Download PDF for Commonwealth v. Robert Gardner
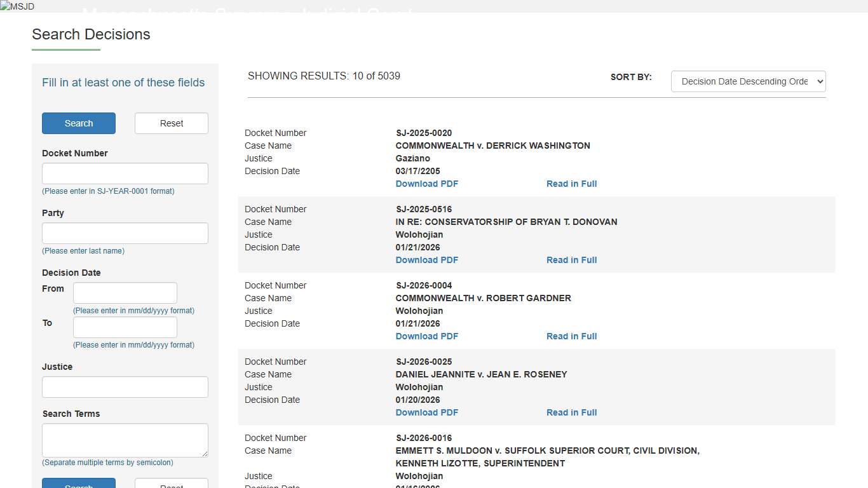The height and width of the screenshot is (488, 868). (426, 336)
